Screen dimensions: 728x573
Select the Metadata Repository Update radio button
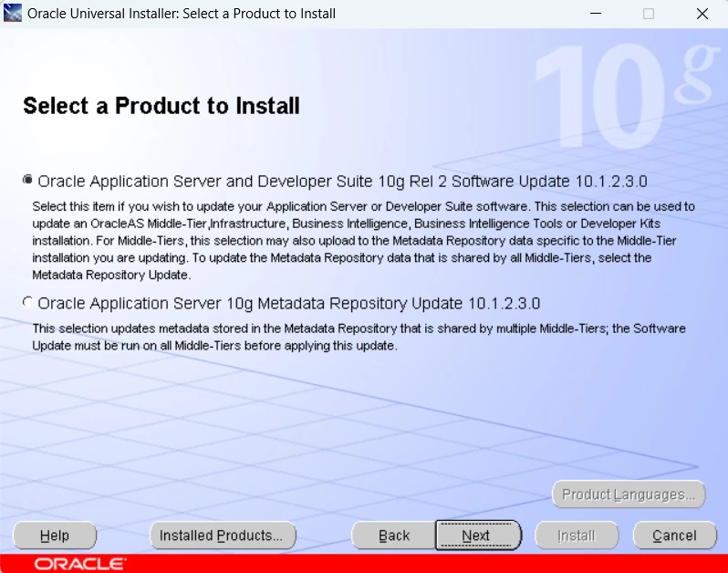[28, 302]
